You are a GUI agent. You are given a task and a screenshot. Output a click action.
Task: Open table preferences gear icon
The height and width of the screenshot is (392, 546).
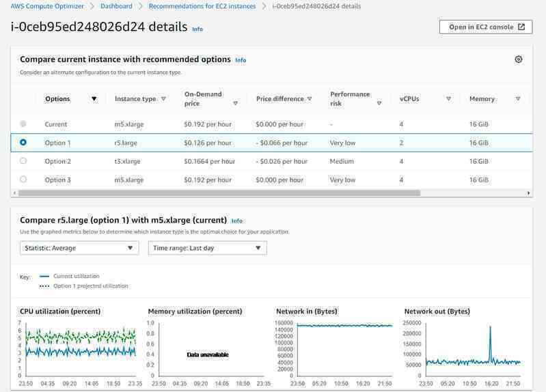coord(518,59)
